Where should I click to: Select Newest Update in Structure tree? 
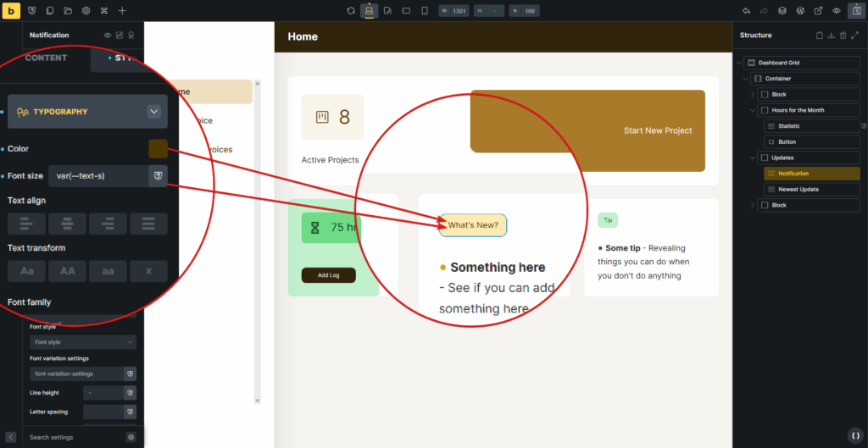coord(812,189)
